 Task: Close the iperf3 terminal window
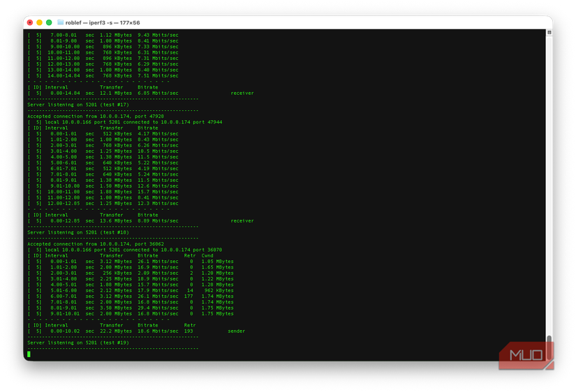30,22
